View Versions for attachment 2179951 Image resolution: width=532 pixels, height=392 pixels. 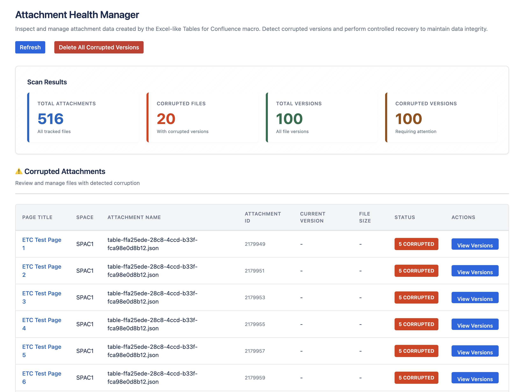point(475,271)
